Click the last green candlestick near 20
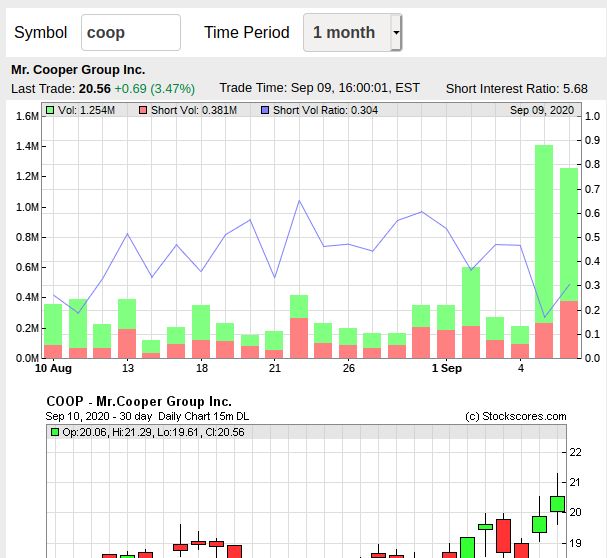Image resolution: width=607 pixels, height=558 pixels. coord(557,504)
